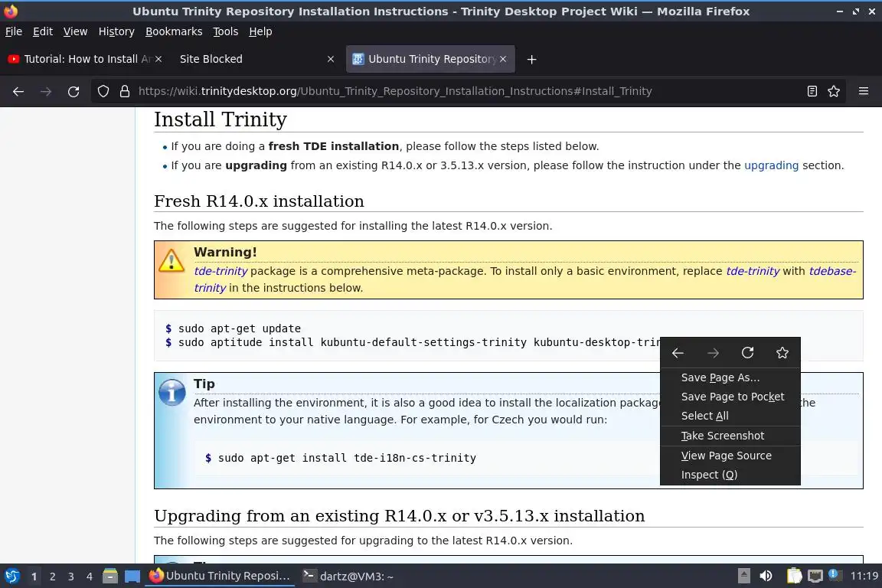Open the Help menu
The image size is (882, 588).
(260, 31)
